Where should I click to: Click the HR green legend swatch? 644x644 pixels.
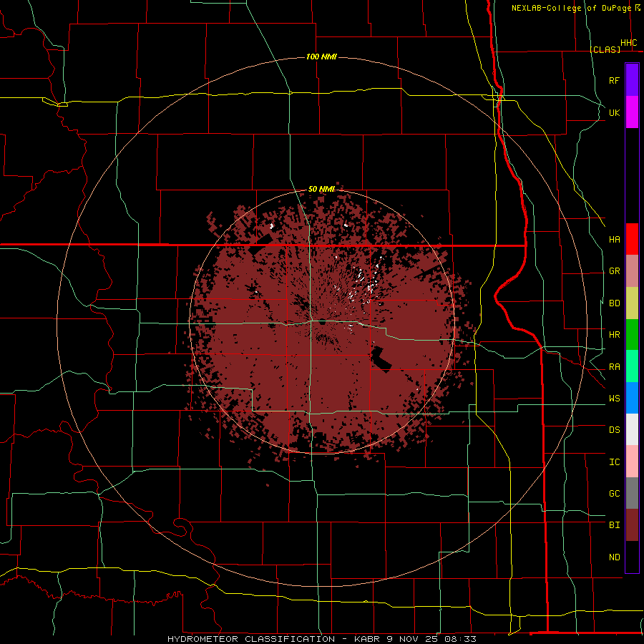pos(632,335)
